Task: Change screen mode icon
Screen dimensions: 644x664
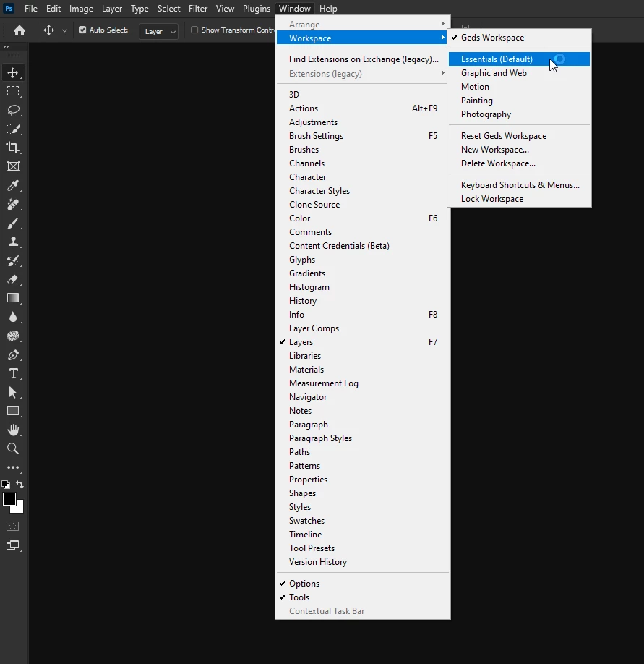Action: [13, 545]
